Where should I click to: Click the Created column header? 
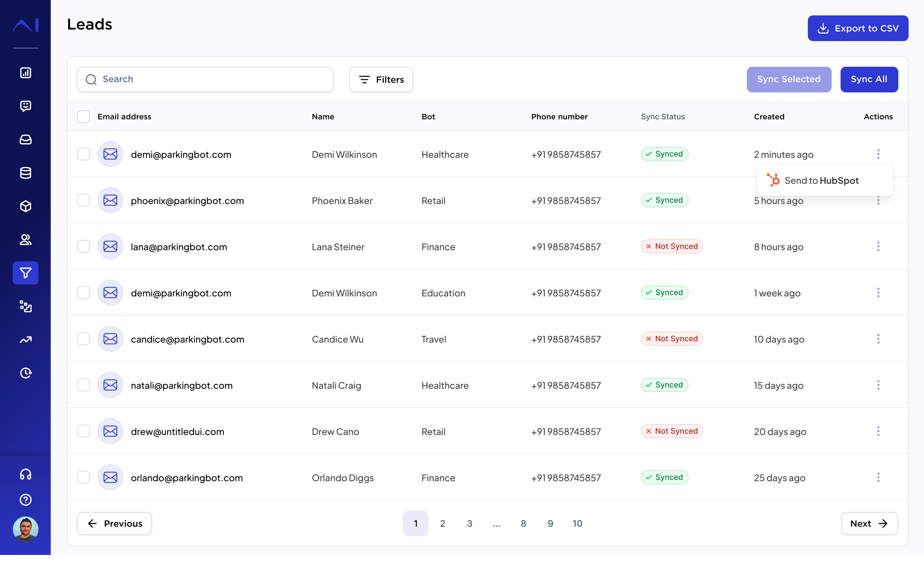pos(769,116)
